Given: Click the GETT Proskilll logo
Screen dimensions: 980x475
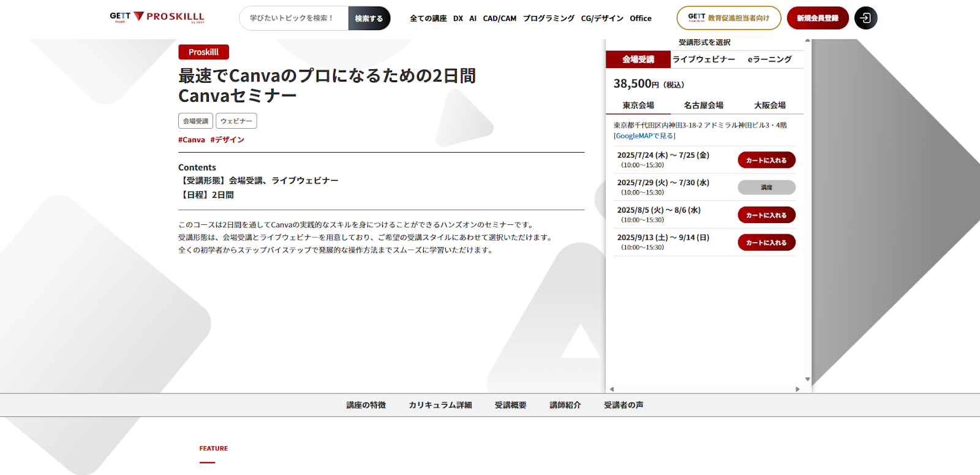Looking at the screenshot, I should pos(157,17).
